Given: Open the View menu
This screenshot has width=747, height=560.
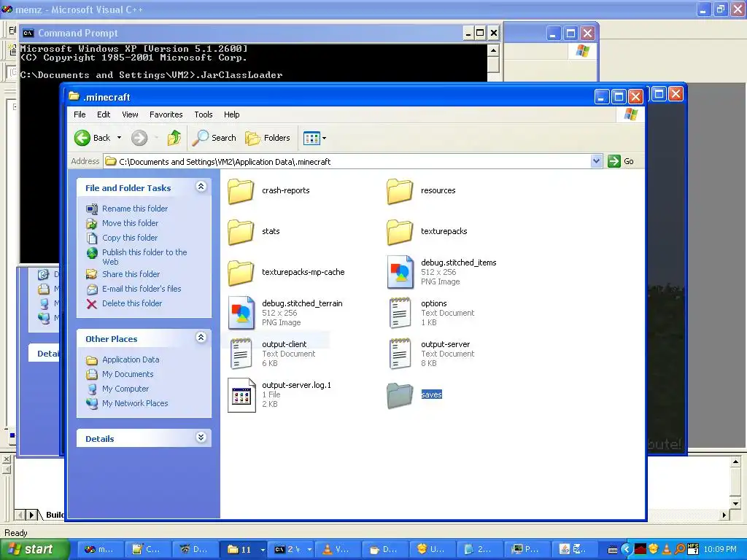Looking at the screenshot, I should [x=130, y=114].
